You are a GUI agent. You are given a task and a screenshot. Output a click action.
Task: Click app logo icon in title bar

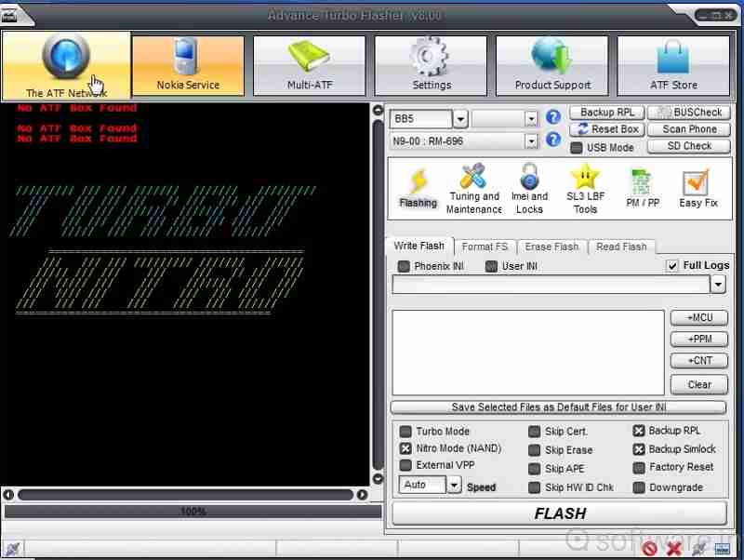[x=8, y=16]
